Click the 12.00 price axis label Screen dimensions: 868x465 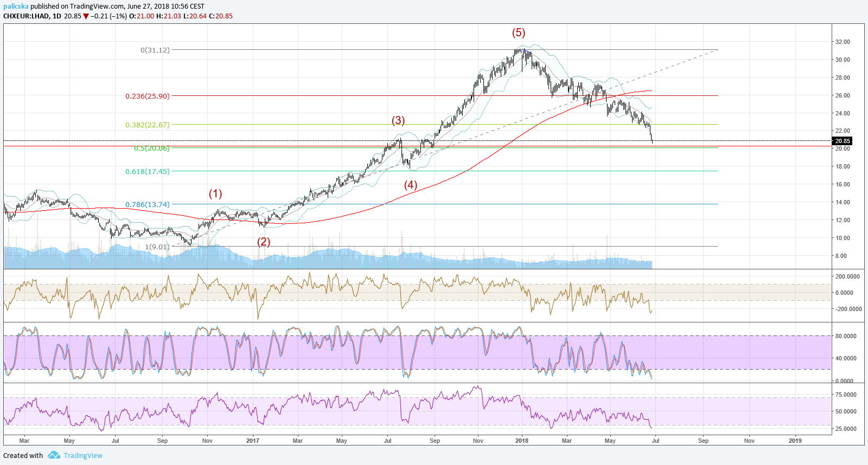tap(843, 220)
